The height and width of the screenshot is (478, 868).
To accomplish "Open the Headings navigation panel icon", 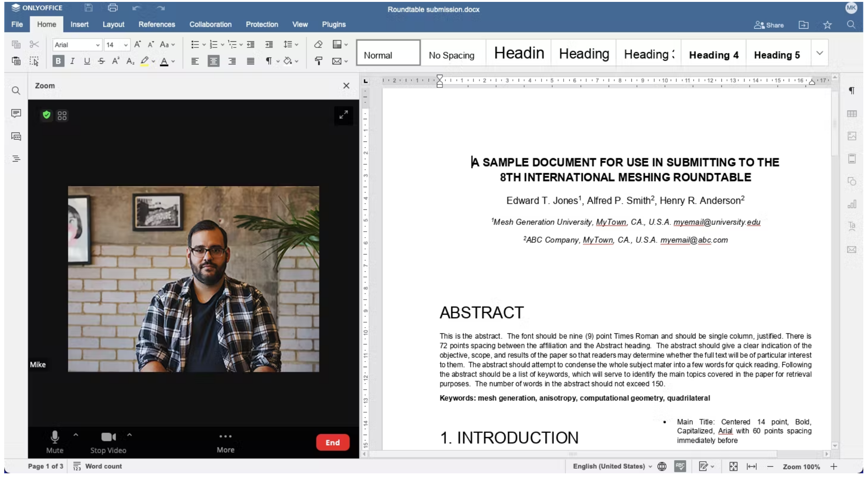I will 16,159.
